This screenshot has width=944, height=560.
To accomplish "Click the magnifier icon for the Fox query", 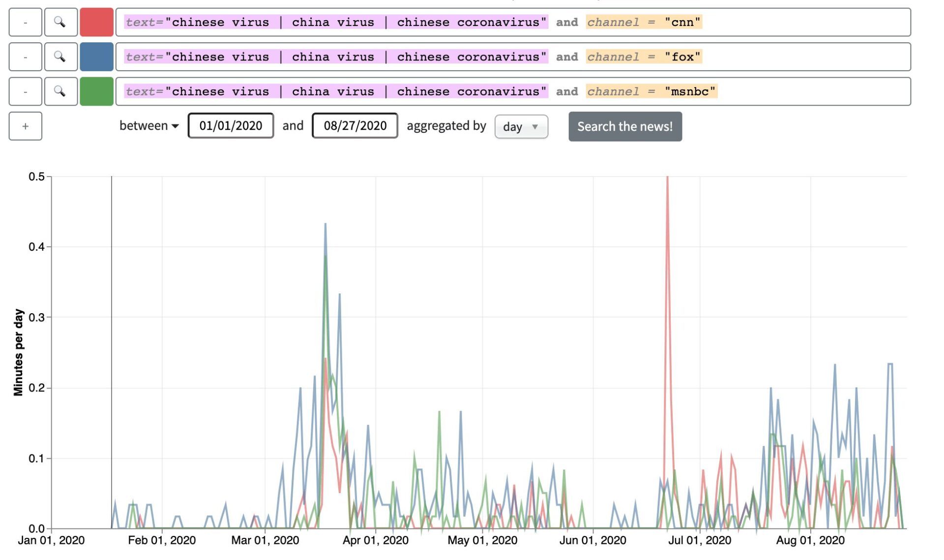I will [61, 57].
